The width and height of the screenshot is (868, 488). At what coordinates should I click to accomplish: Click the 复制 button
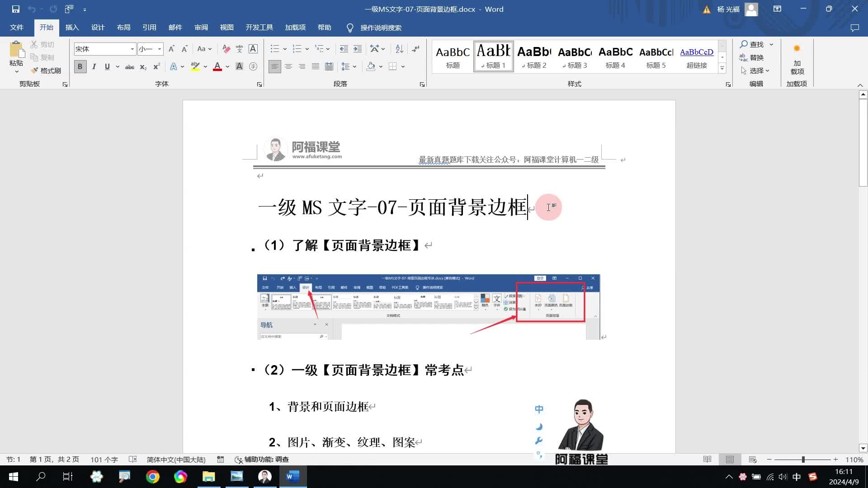(x=42, y=57)
